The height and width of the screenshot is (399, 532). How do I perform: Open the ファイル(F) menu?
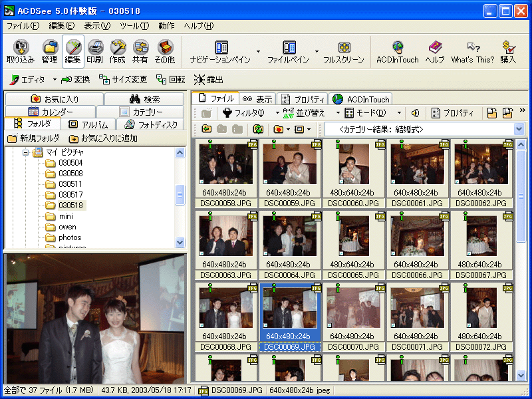pyautogui.click(x=23, y=26)
